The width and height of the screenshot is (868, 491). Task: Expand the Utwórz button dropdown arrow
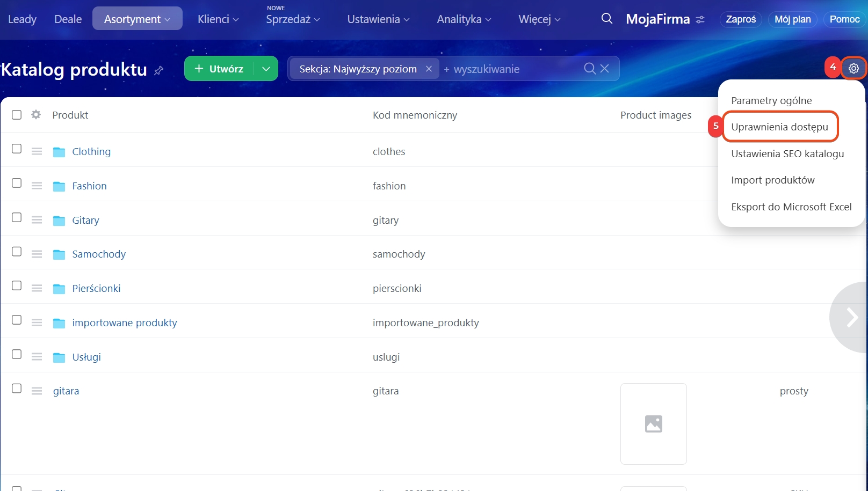point(266,69)
